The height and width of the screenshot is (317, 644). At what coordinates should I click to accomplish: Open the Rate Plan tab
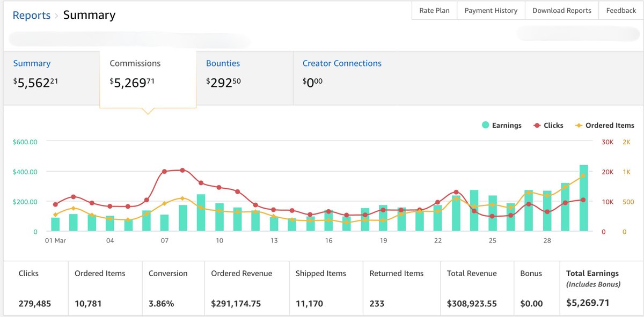(x=434, y=11)
